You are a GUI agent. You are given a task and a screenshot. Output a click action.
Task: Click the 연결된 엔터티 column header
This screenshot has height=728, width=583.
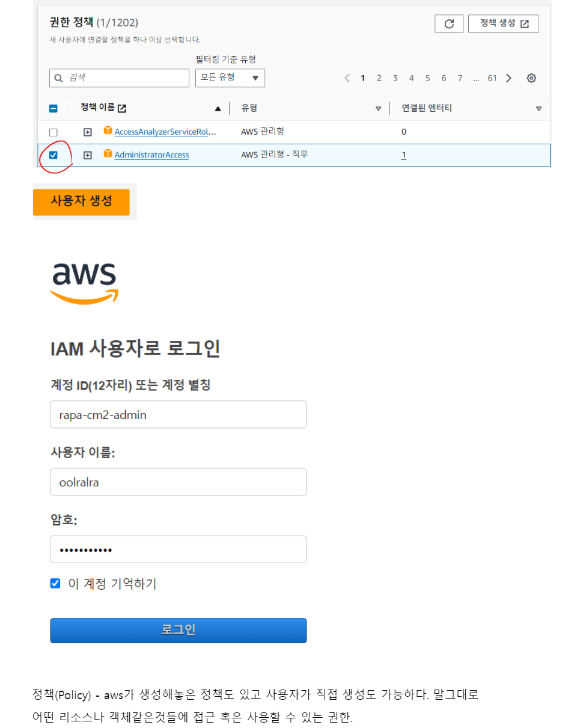[427, 108]
